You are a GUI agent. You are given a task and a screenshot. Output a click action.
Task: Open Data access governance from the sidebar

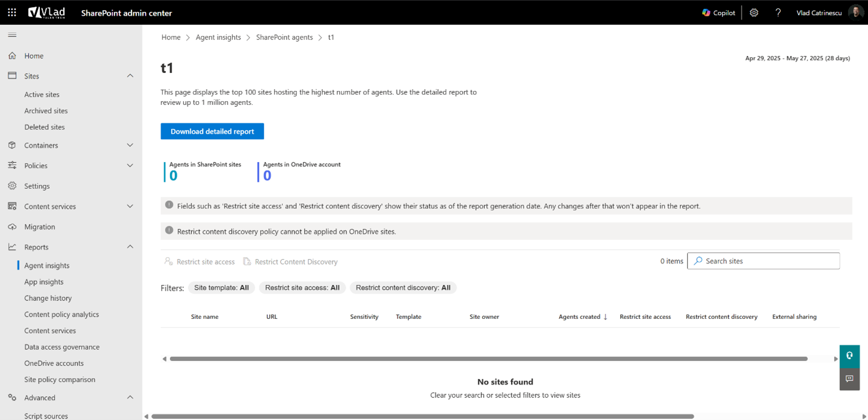62,346
